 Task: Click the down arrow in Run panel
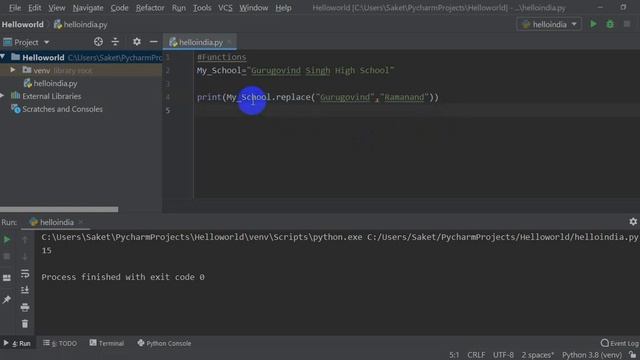(25, 257)
